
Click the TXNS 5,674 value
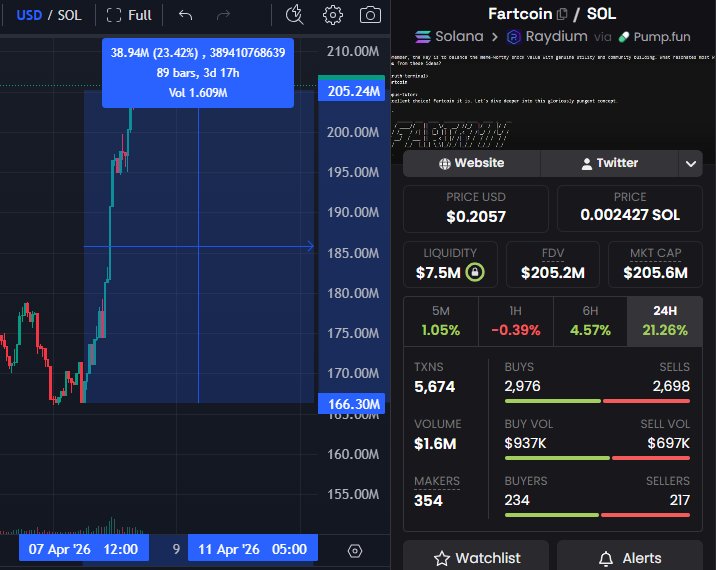pos(434,387)
